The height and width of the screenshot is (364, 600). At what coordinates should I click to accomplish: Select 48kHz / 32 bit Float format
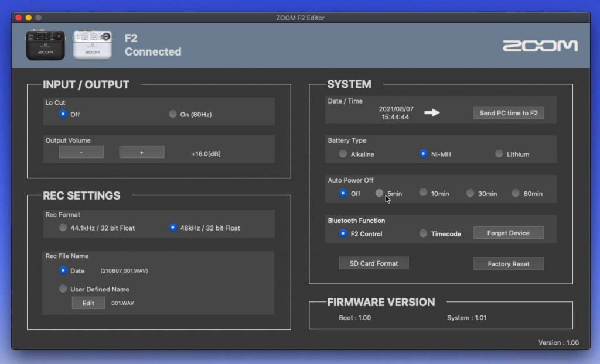(x=173, y=228)
